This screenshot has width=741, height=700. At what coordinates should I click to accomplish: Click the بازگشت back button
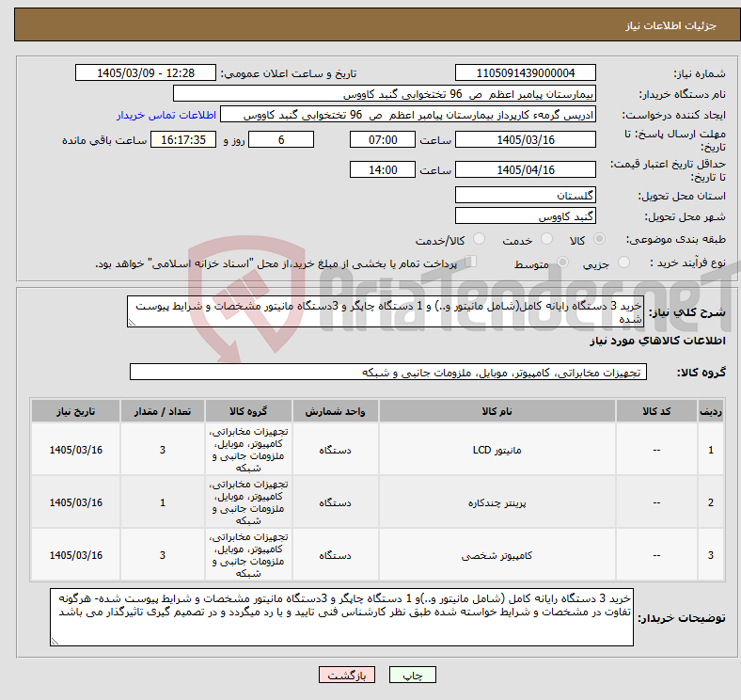pos(347,675)
